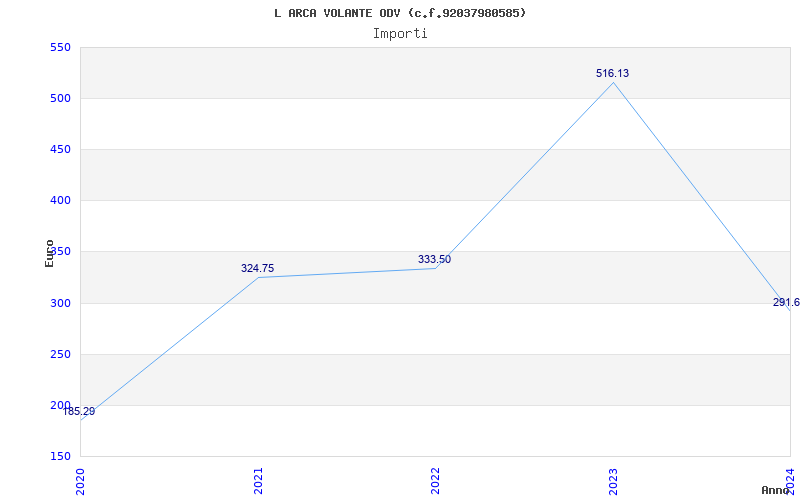Select the 185.29 data label
The image size is (800, 500).
[x=79, y=411]
